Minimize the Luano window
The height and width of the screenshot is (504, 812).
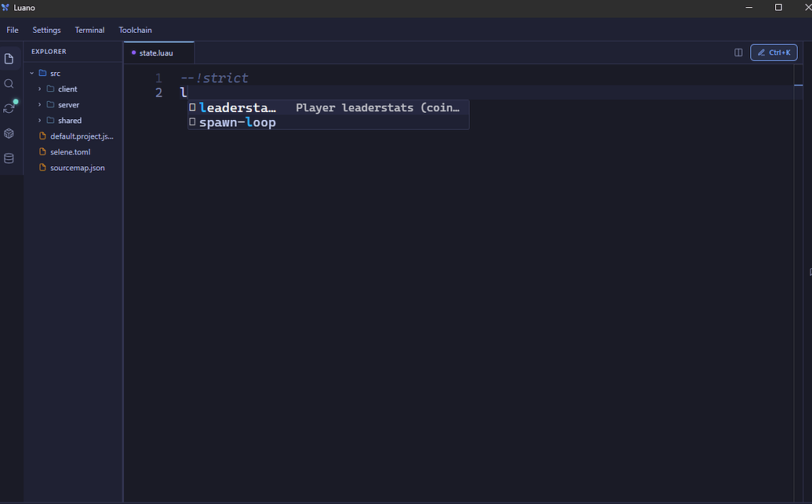click(x=748, y=7)
